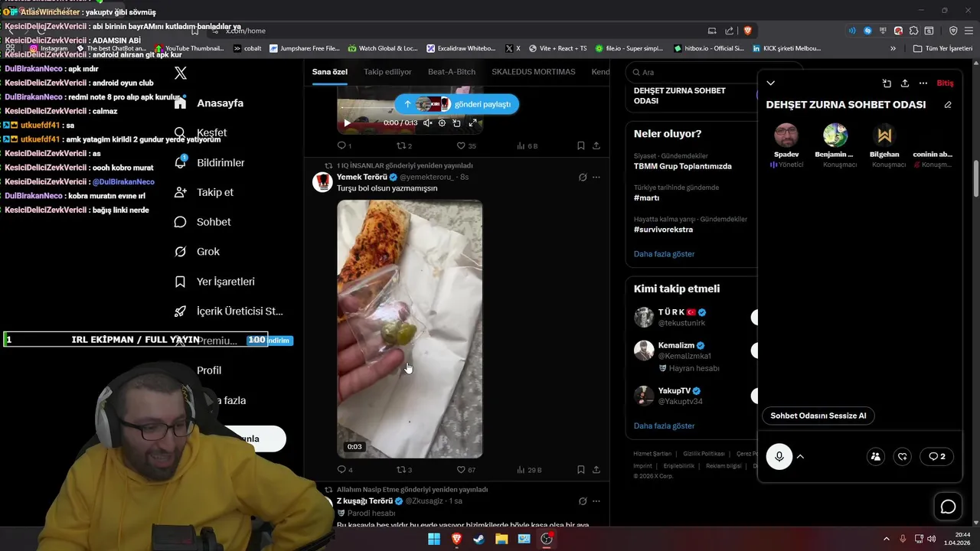980x551 pixels.
Task: Share the post with 35 likes
Action: pos(596,145)
